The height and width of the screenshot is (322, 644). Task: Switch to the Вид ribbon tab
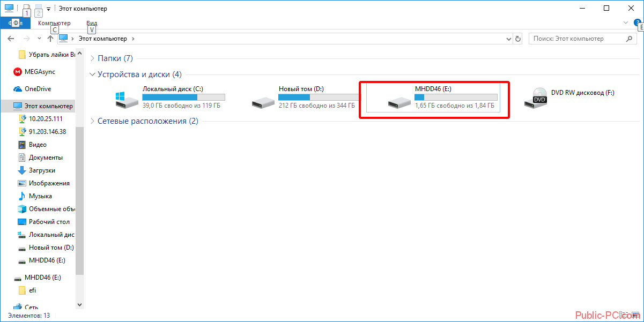pyautogui.click(x=92, y=23)
